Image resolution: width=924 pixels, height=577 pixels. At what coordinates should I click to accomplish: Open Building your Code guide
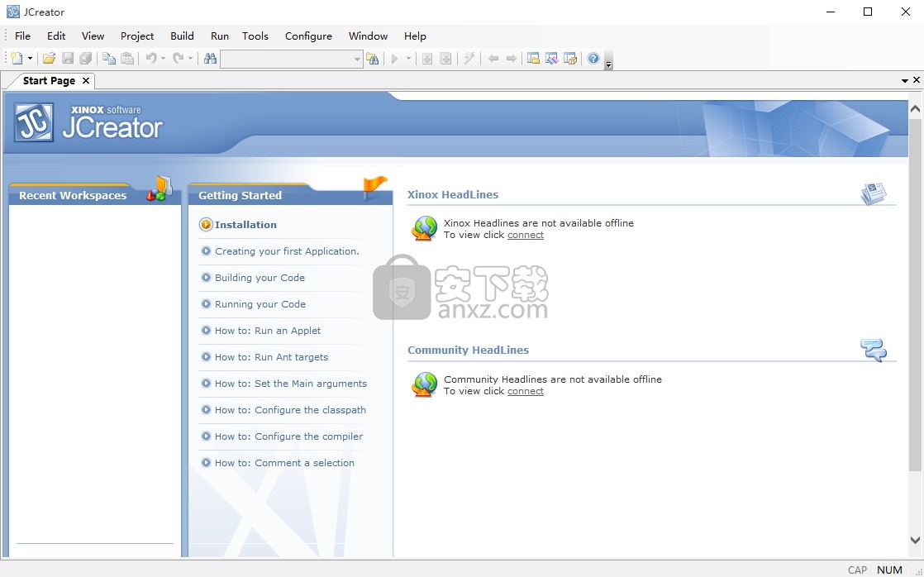(260, 278)
